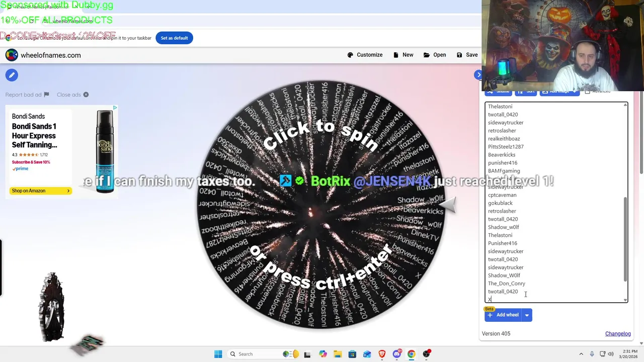
Task: Open the Bondi Sands tanning bottle ad image
Action: (x=105, y=151)
